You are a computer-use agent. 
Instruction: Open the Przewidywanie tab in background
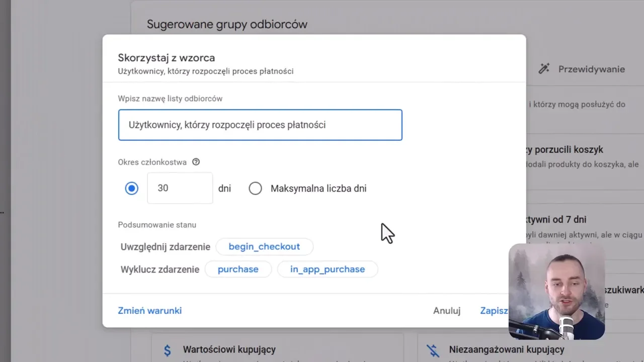click(581, 69)
